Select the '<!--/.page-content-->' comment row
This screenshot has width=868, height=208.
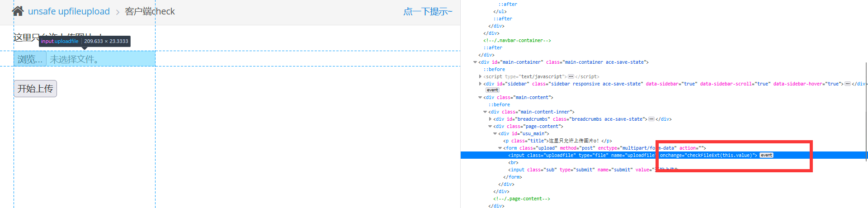tap(521, 199)
